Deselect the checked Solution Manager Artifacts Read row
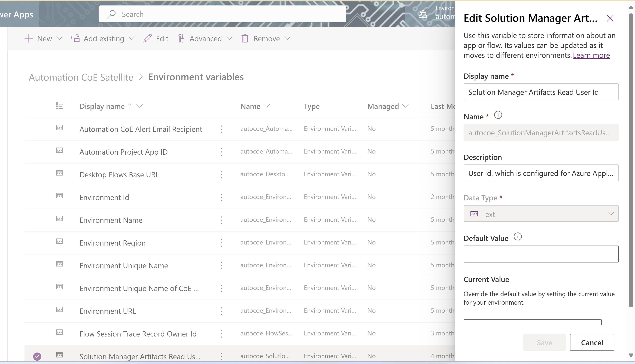The height and width of the screenshot is (364, 635). [37, 356]
